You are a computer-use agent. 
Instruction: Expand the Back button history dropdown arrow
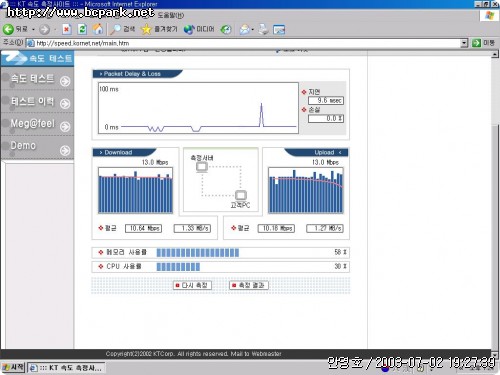point(33,30)
